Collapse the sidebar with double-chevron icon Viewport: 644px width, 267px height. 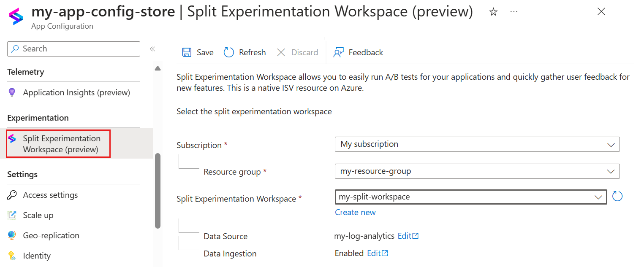click(x=152, y=49)
